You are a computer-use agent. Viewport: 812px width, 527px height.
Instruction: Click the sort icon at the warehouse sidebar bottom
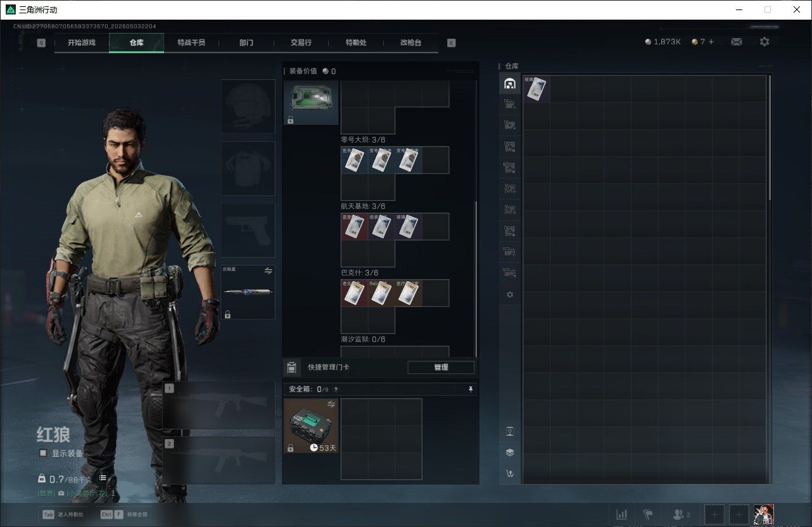click(510, 473)
